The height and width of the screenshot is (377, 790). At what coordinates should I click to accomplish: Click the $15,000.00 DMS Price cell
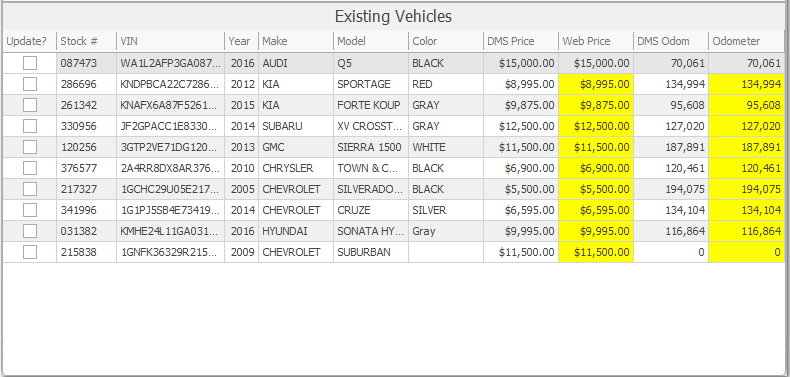pos(521,63)
